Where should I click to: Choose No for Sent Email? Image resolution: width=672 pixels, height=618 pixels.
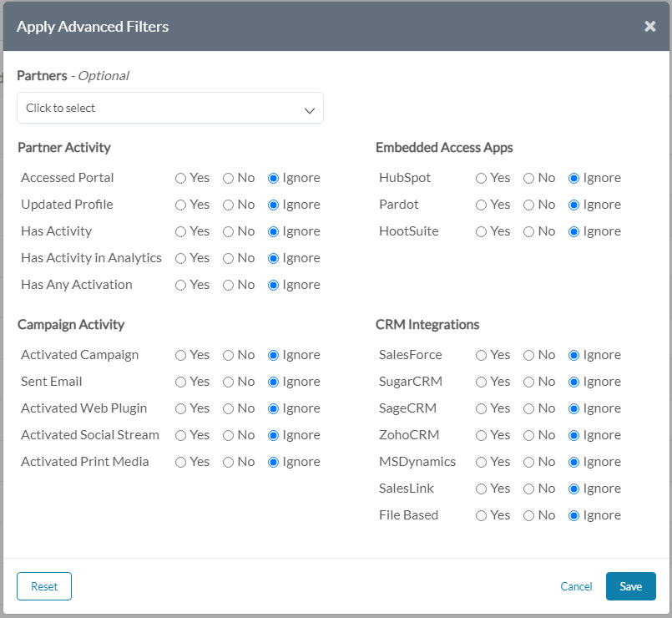pos(227,382)
